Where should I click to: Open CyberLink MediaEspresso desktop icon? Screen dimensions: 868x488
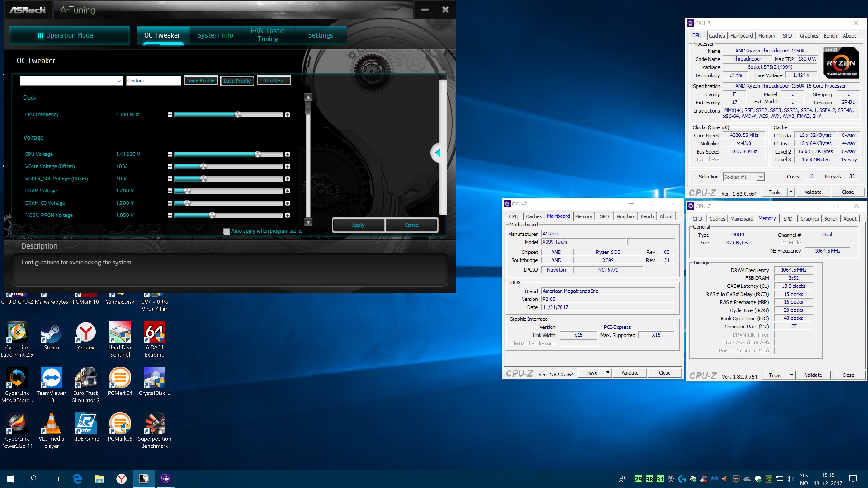click(x=17, y=385)
